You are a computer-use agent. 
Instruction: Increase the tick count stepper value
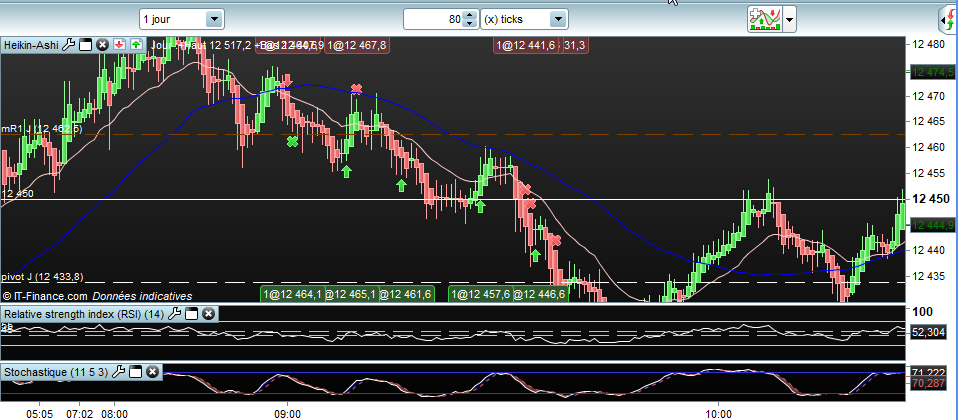469,15
